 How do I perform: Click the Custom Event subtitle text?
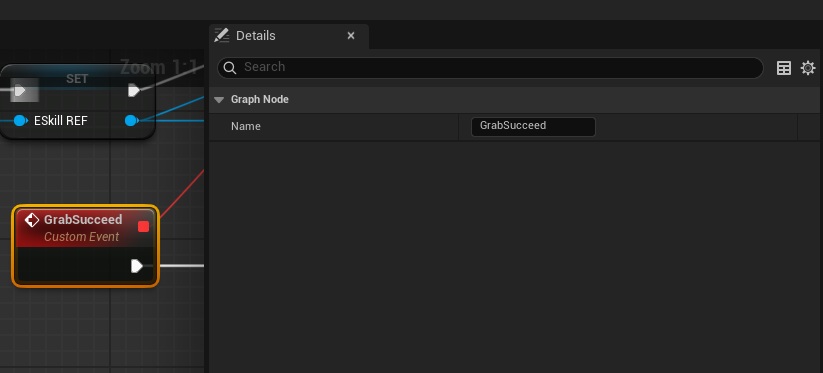click(x=81, y=237)
